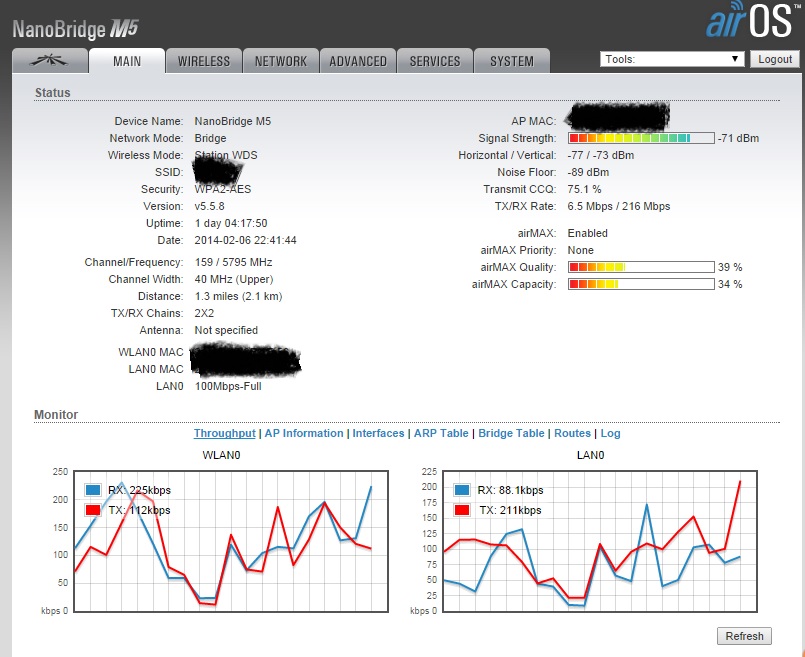The height and width of the screenshot is (657, 805).
Task: Click the LAN0 throughput graph
Action: [600, 541]
